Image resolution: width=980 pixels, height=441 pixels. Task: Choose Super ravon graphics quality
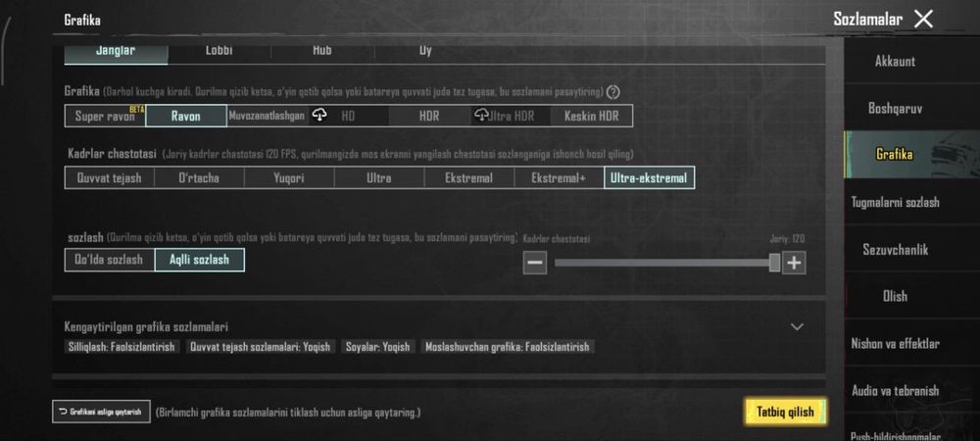point(105,117)
